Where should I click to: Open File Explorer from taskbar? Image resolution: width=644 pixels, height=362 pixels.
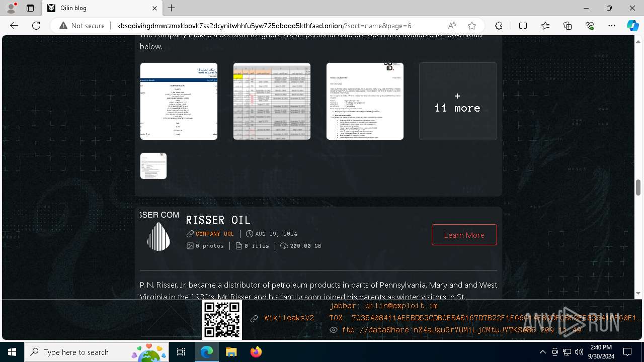coord(231,352)
